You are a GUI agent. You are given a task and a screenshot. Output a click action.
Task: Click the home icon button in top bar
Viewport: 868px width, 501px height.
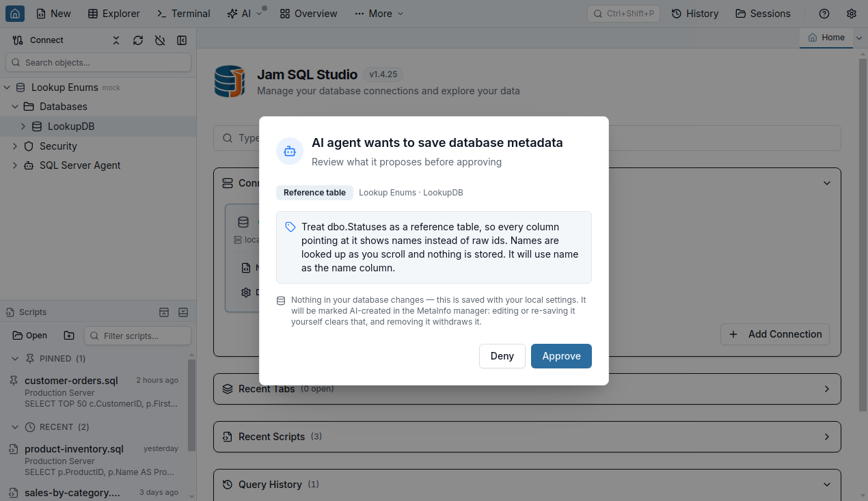coord(15,13)
